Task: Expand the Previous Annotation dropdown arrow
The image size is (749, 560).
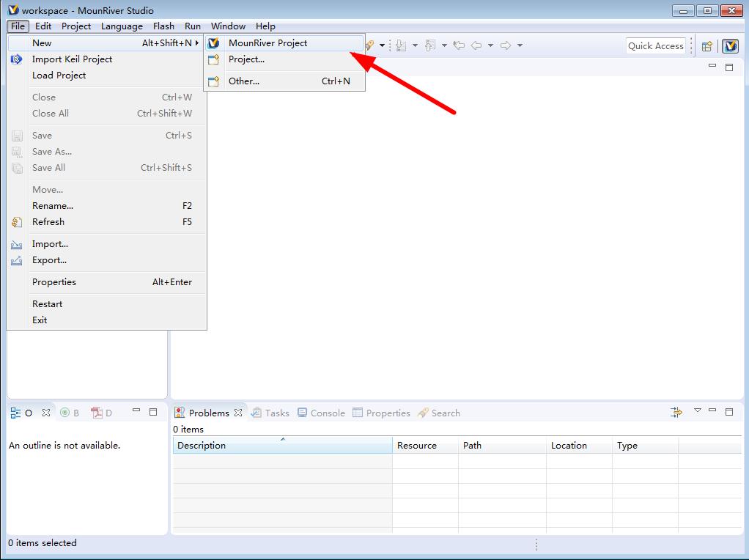Action: pos(444,46)
